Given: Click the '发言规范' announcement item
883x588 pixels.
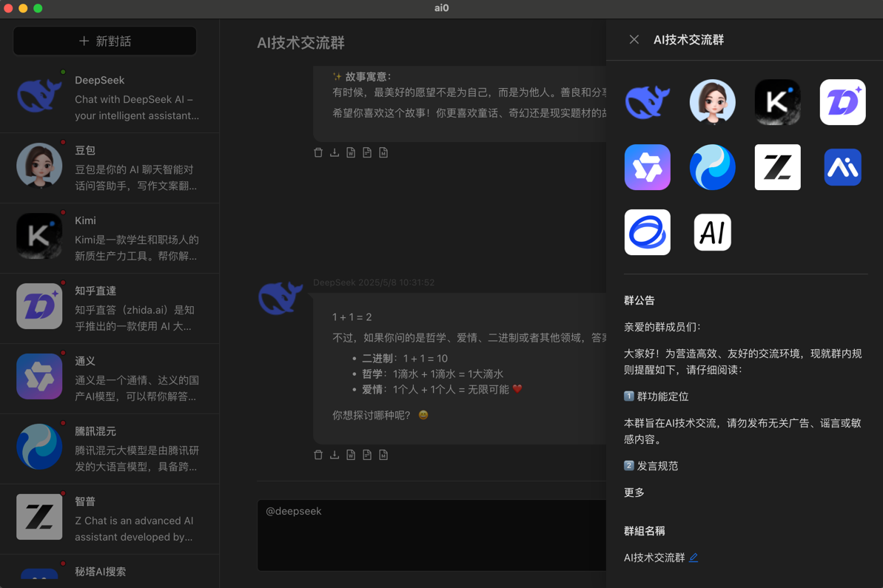Looking at the screenshot, I should tap(651, 466).
